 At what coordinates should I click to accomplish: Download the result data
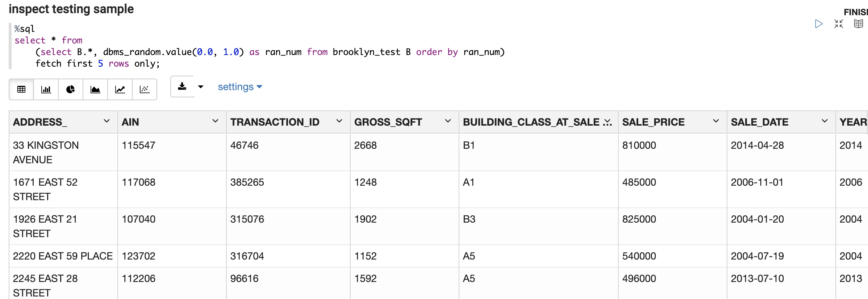[182, 87]
